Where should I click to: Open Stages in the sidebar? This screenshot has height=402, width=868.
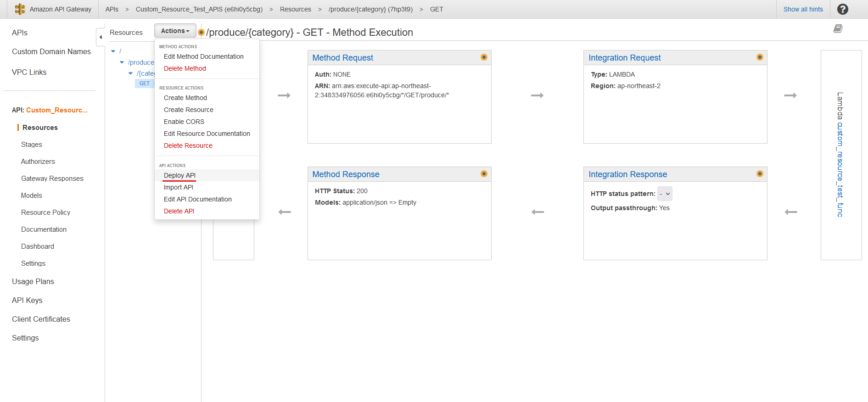point(32,145)
